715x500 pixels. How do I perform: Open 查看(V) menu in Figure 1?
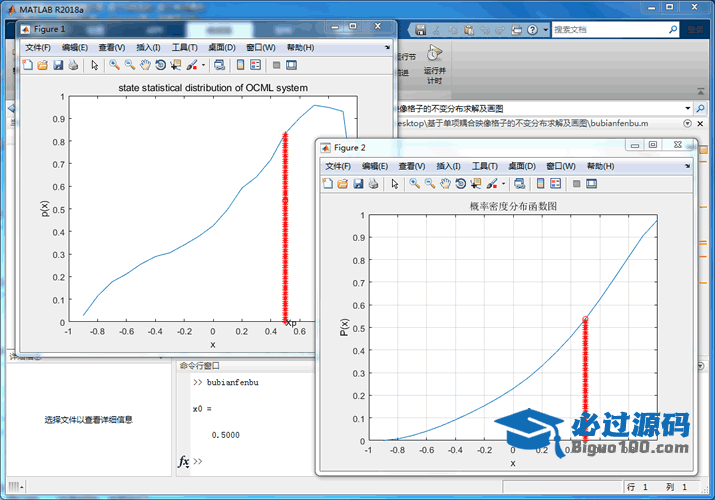coord(112,47)
